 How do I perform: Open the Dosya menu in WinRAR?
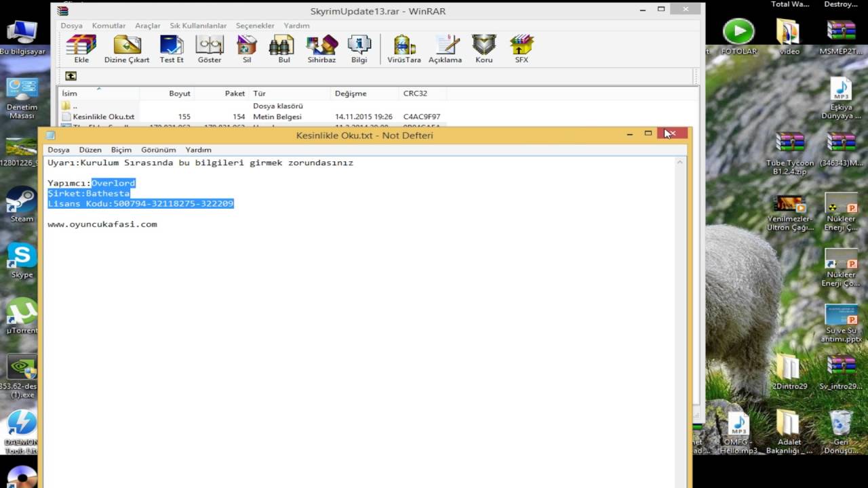(x=71, y=26)
